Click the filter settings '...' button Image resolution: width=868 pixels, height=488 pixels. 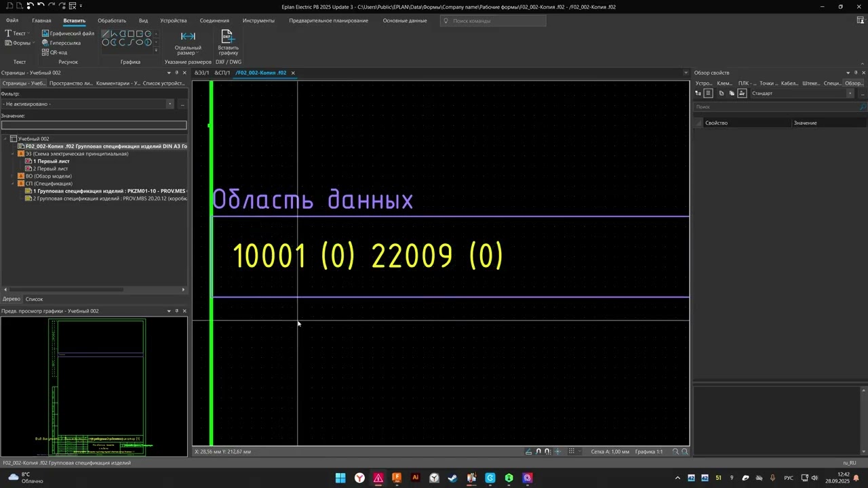182,104
